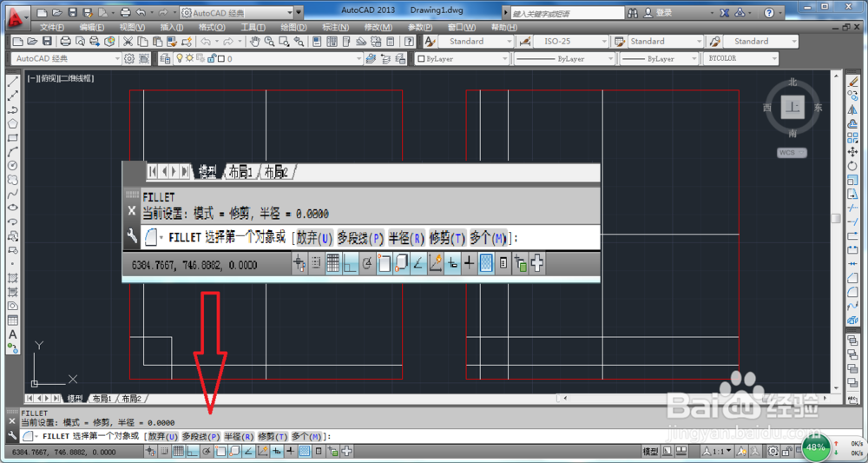Select the Rectangle draw tool
Image resolution: width=868 pixels, height=463 pixels.
pos(13,138)
